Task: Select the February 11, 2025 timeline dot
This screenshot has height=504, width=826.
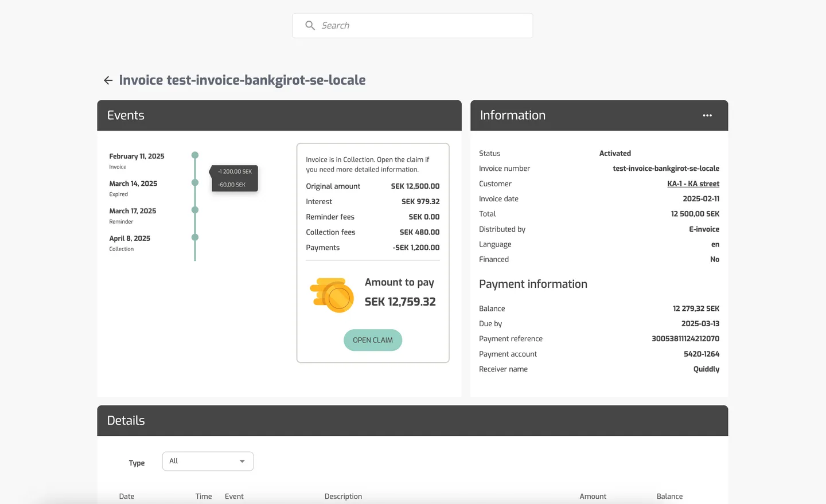Action: pyautogui.click(x=195, y=155)
